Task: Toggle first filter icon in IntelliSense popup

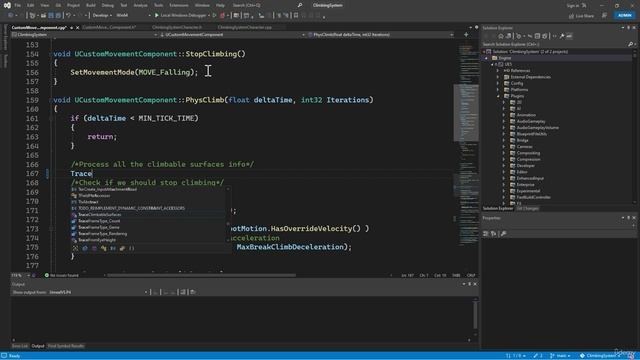Action: click(x=76, y=248)
